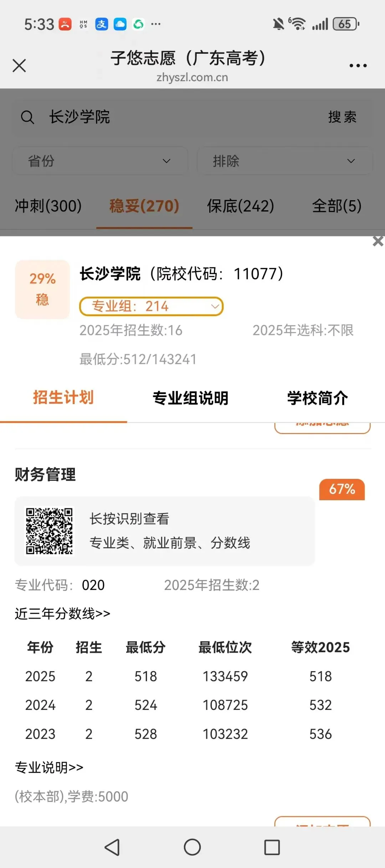
Task: Tap the Android home circle button
Action: coord(192,847)
